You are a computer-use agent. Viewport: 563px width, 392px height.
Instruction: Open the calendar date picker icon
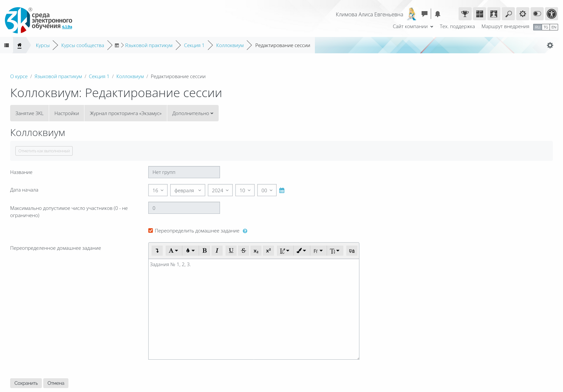tap(282, 190)
